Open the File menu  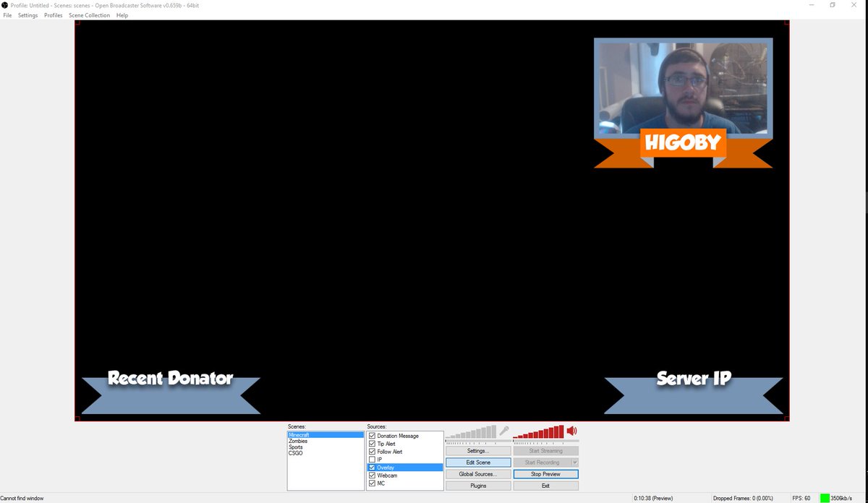(x=7, y=15)
